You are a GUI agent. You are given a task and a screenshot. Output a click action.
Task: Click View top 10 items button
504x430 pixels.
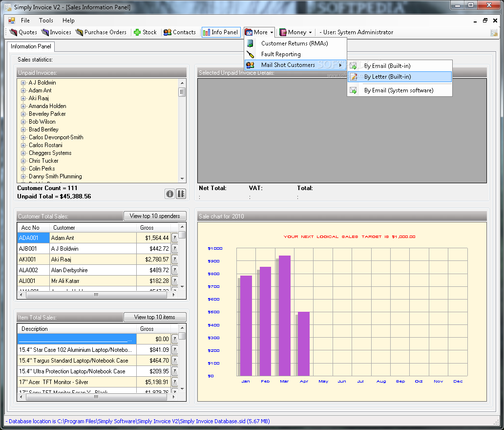coord(155,317)
